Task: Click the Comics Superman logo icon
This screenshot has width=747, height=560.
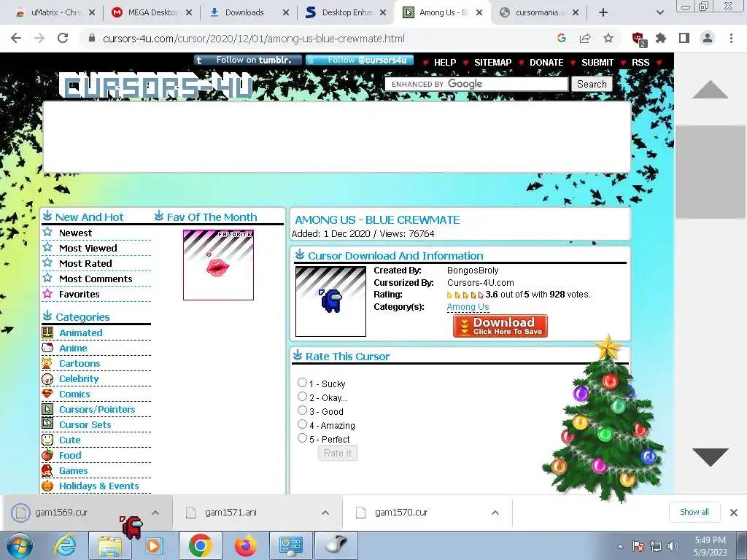Action: (x=47, y=394)
